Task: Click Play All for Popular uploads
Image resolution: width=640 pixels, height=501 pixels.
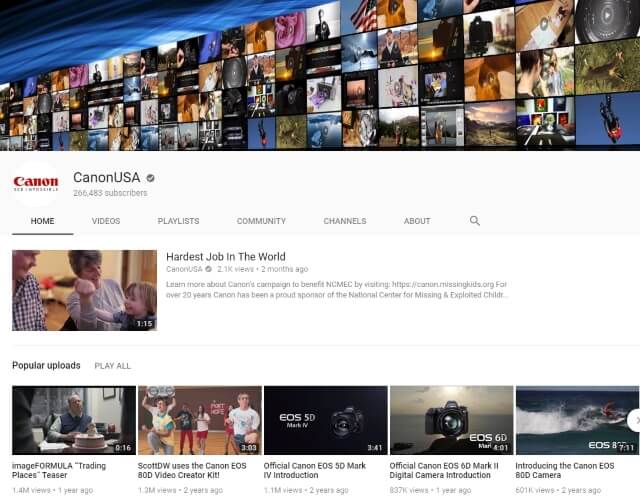Action: pos(113,366)
